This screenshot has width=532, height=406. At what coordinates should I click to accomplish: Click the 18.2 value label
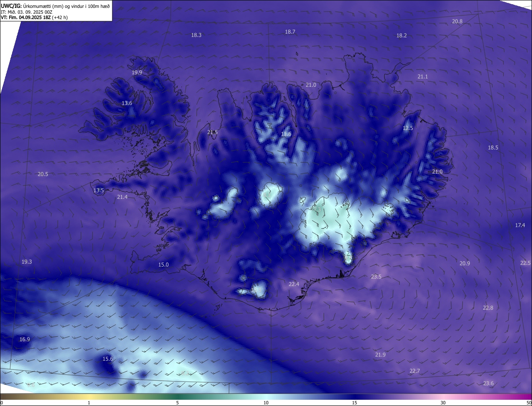[401, 36]
